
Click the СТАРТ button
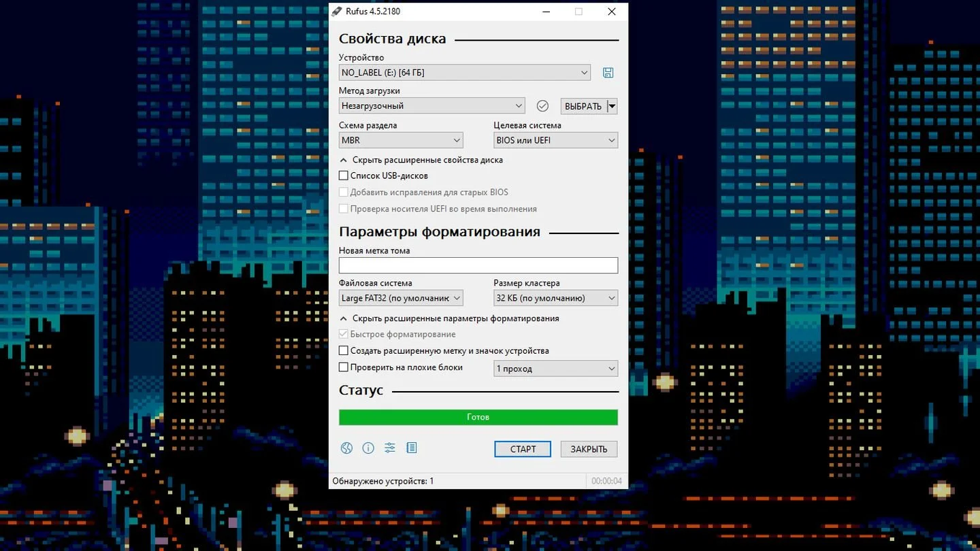coord(523,449)
